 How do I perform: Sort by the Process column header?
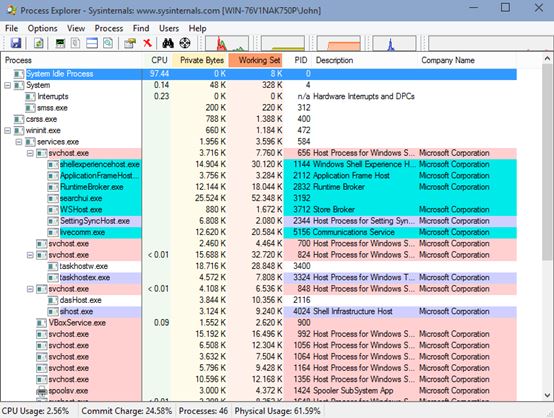(x=71, y=60)
